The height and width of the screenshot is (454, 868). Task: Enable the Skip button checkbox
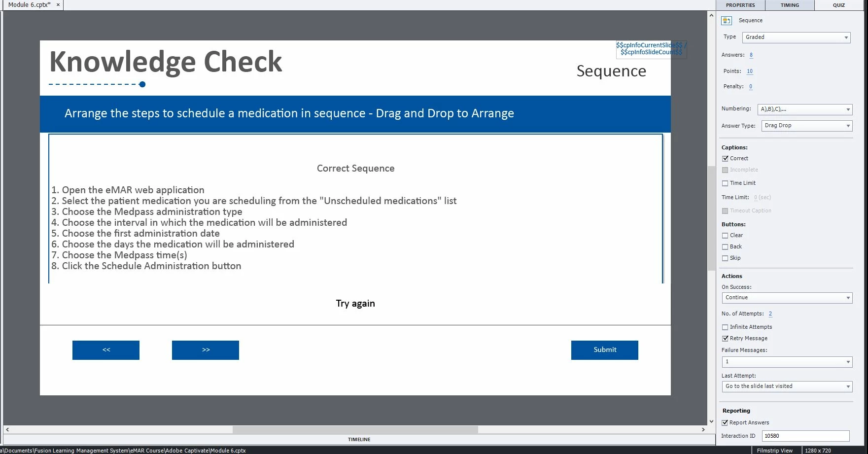(725, 258)
